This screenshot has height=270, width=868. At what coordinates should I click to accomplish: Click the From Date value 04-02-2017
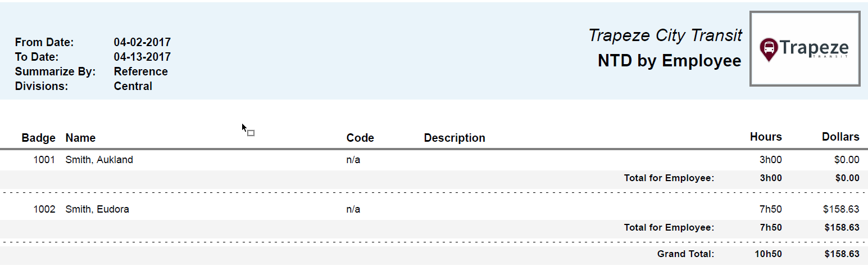(142, 42)
